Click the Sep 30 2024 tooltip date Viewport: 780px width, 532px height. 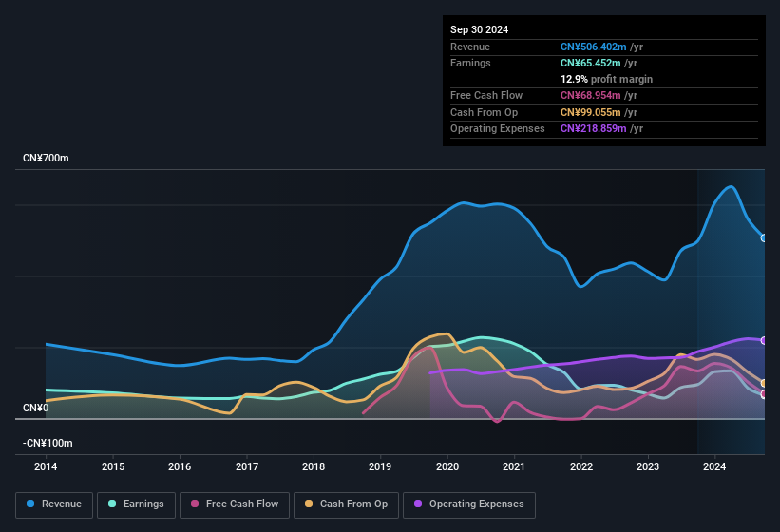tap(479, 29)
